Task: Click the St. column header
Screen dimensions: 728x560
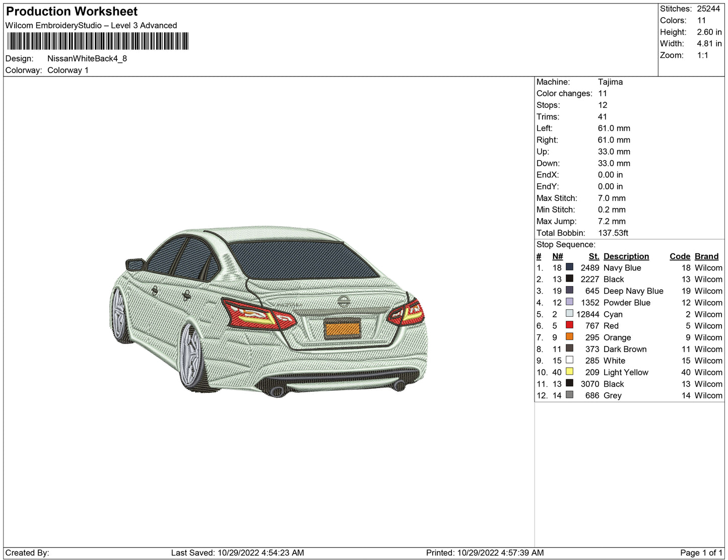Action: (x=593, y=256)
